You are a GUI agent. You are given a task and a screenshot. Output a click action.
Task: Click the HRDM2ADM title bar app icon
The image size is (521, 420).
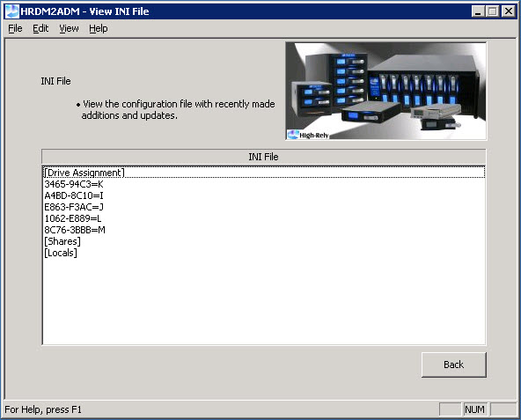pos(12,11)
